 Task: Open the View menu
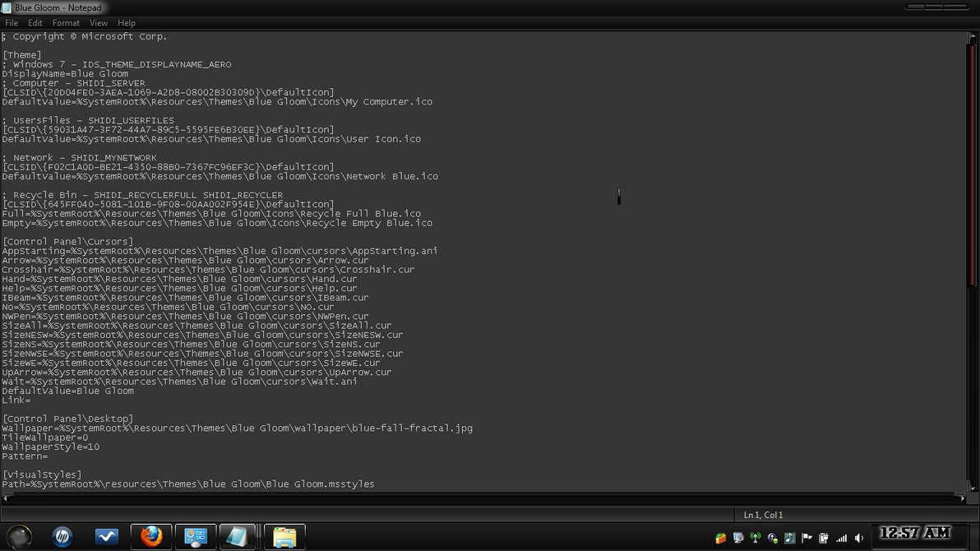[x=98, y=22]
